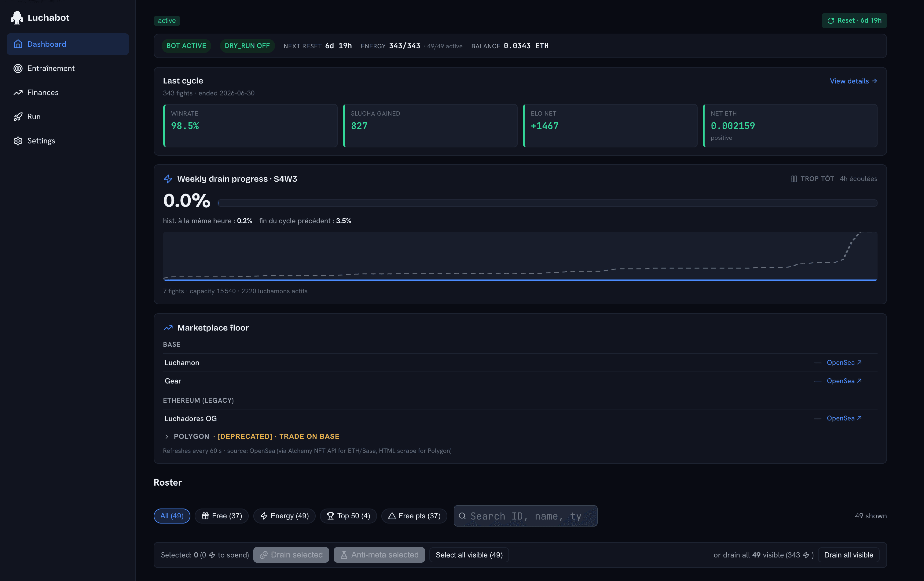Click the magnifier icon in roster search
The height and width of the screenshot is (581, 924).
pos(462,516)
